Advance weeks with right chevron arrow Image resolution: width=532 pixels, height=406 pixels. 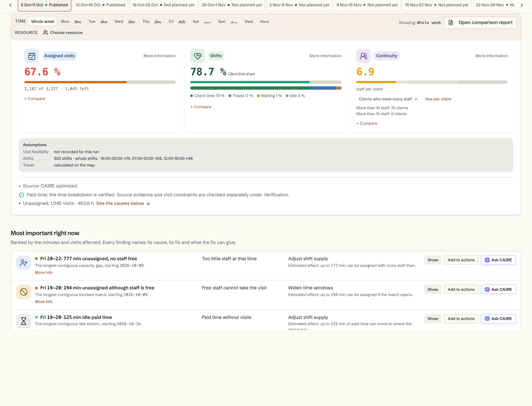click(522, 5)
